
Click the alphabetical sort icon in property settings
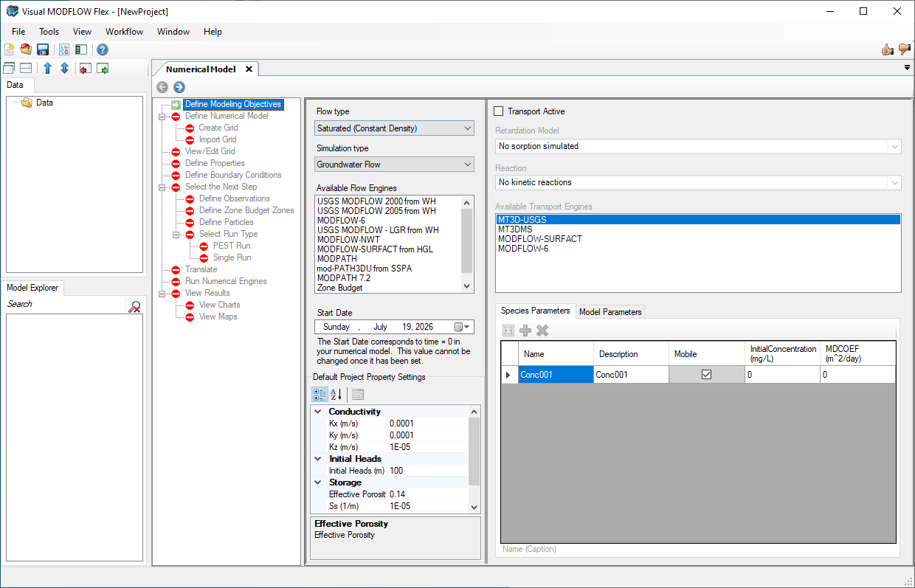[x=336, y=395]
